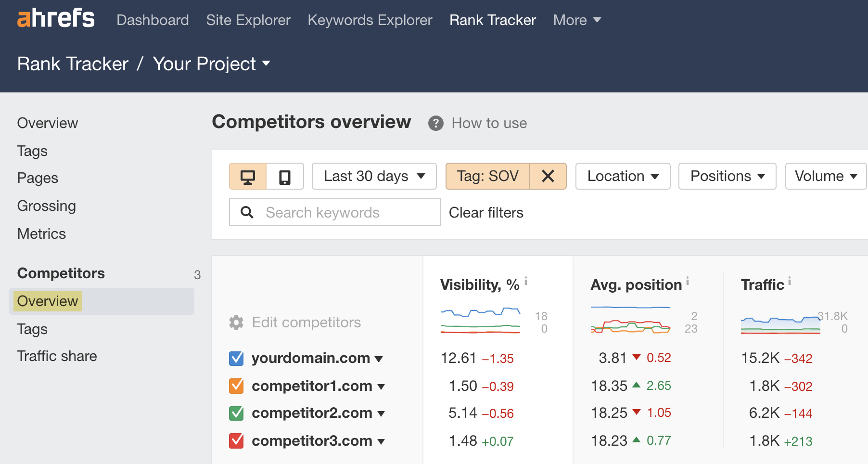Open Keywords Explorer in the top navigation
Screen dimensions: 868x464
point(370,20)
